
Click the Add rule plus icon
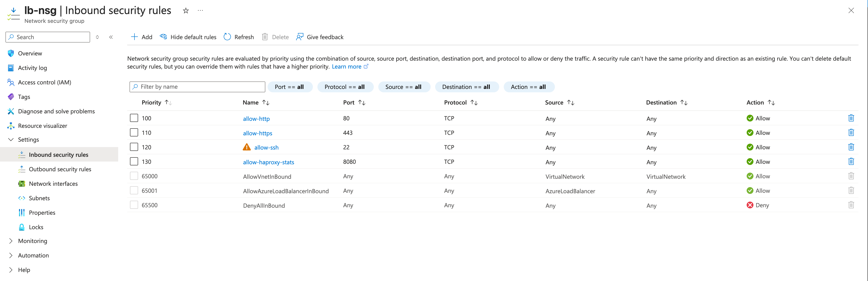pyautogui.click(x=134, y=37)
